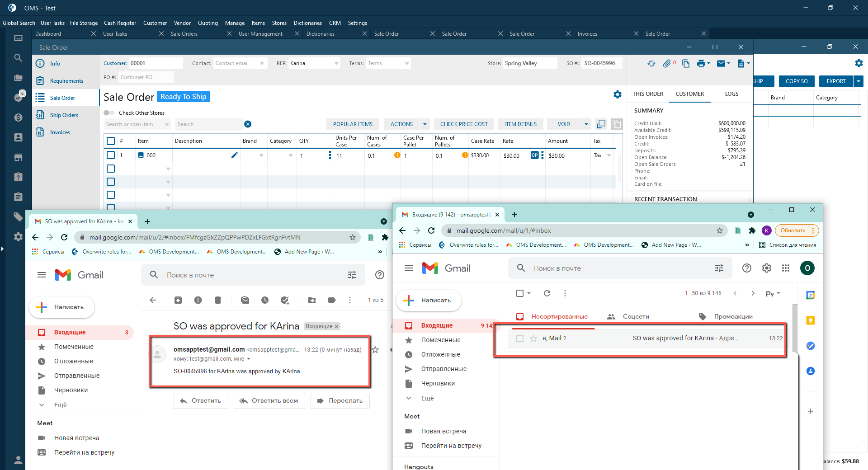
Task: Expand the Tax dropdown in item row
Action: point(609,155)
